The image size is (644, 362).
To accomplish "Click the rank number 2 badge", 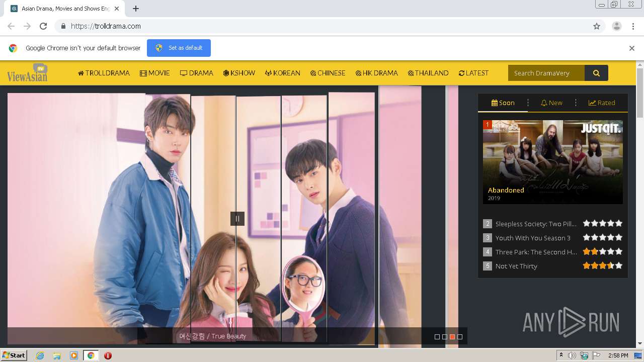I will [487, 224].
